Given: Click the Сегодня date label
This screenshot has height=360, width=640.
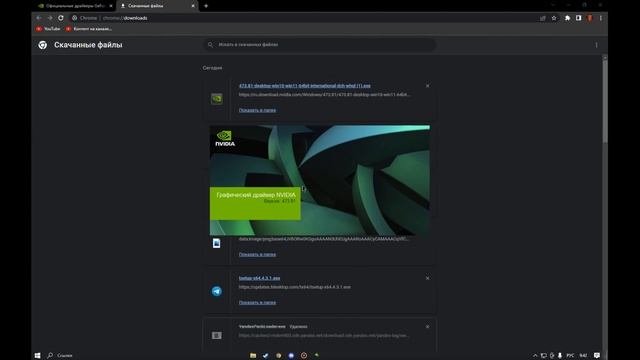Looking at the screenshot, I should point(212,68).
